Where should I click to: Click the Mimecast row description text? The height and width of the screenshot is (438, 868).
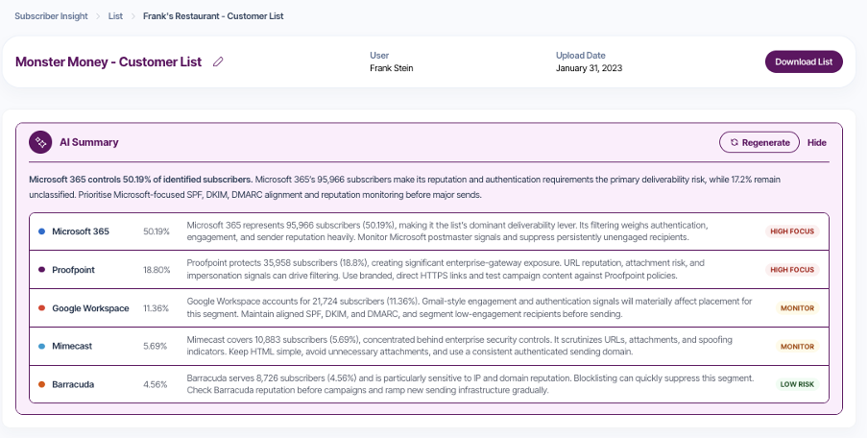[x=460, y=346]
